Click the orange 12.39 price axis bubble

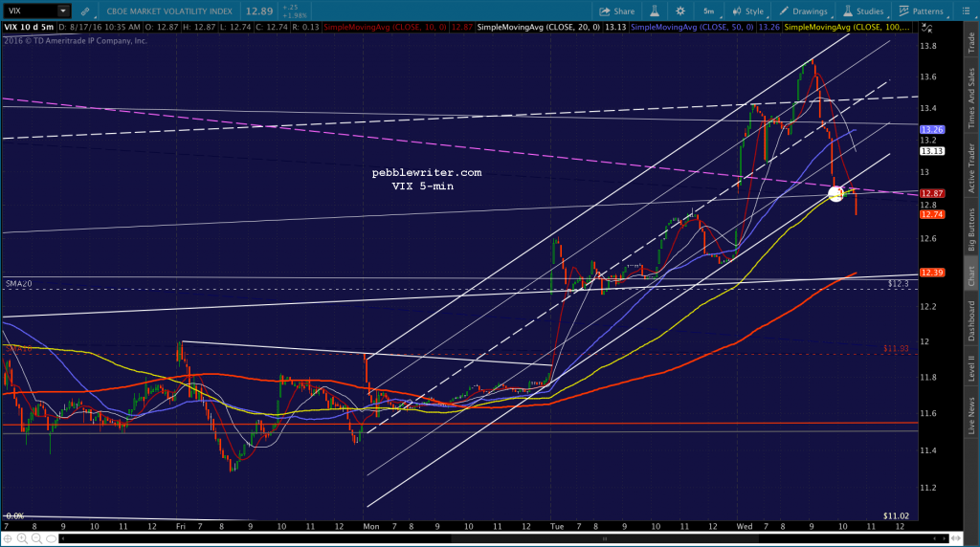pyautogui.click(x=932, y=273)
